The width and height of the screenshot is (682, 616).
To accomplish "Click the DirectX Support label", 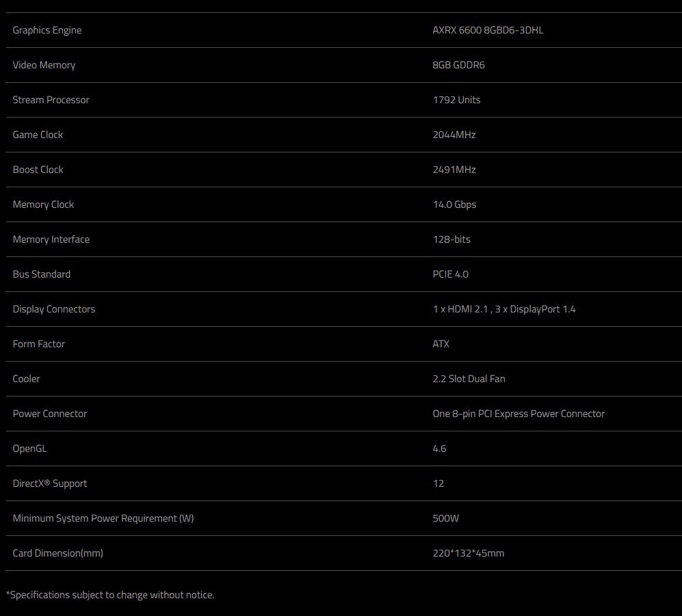I will pos(49,483).
